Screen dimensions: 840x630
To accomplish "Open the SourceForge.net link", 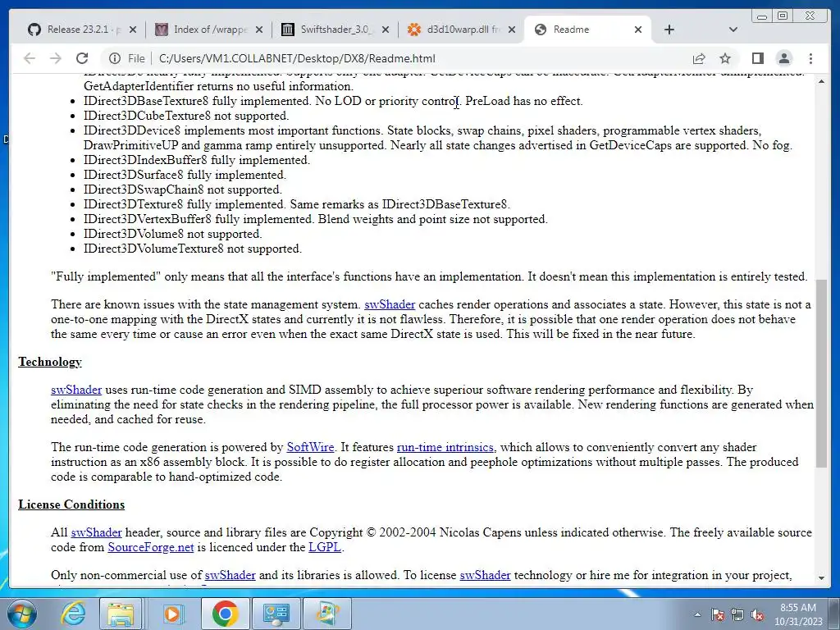I will coord(151,547).
